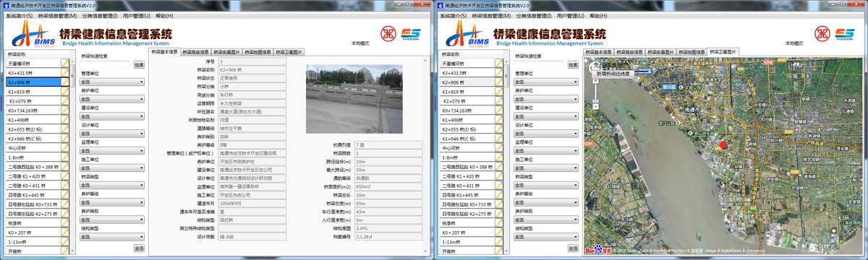Click edit pencil icon beside 钱李桥 in left window
The width and height of the screenshot is (868, 260).
(x=65, y=223)
